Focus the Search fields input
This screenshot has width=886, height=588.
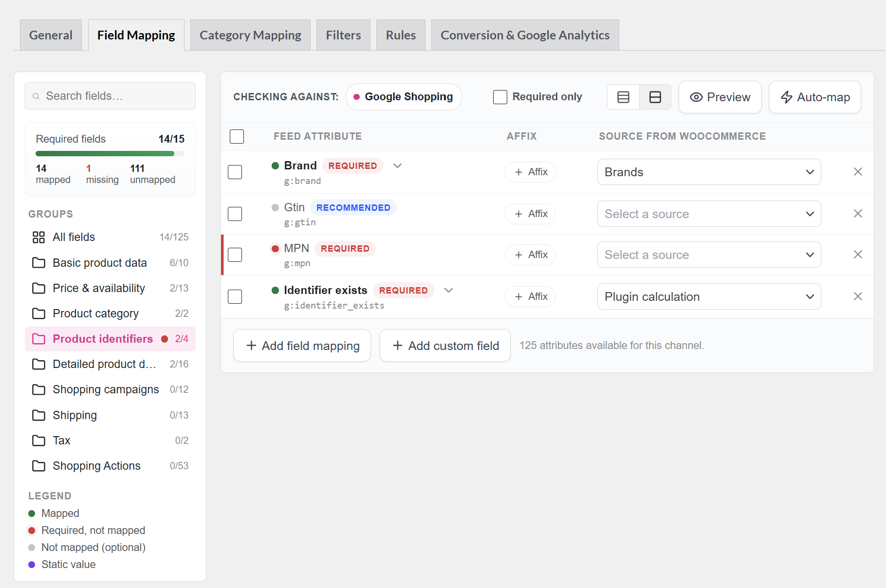(110, 96)
